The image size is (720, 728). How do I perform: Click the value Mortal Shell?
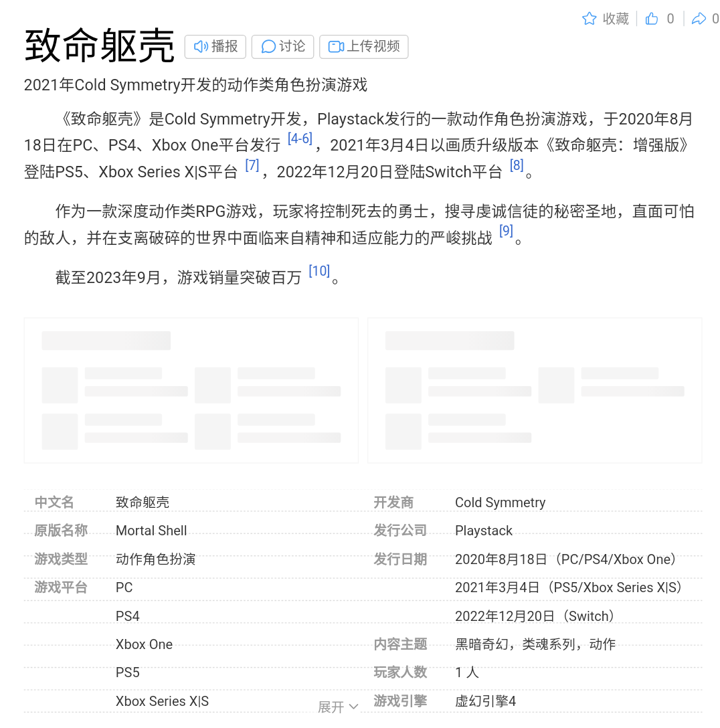tap(151, 530)
